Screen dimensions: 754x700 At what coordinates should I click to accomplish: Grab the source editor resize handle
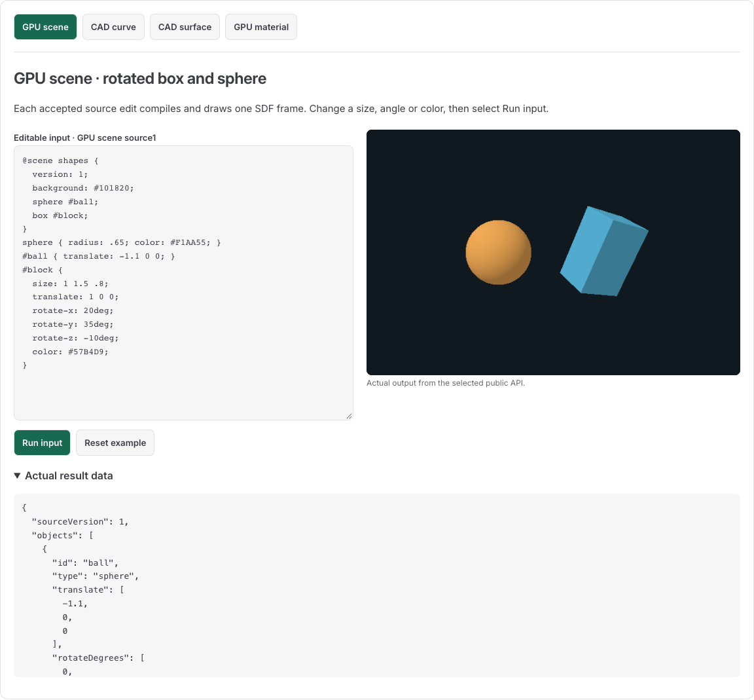coord(349,416)
